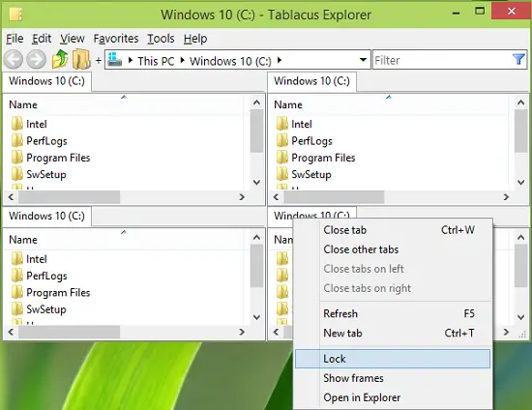Viewport: 532px width, 410px height.
Task: Click horizontal scrollbar thumb in top-left pane
Action: pyautogui.click(x=70, y=196)
